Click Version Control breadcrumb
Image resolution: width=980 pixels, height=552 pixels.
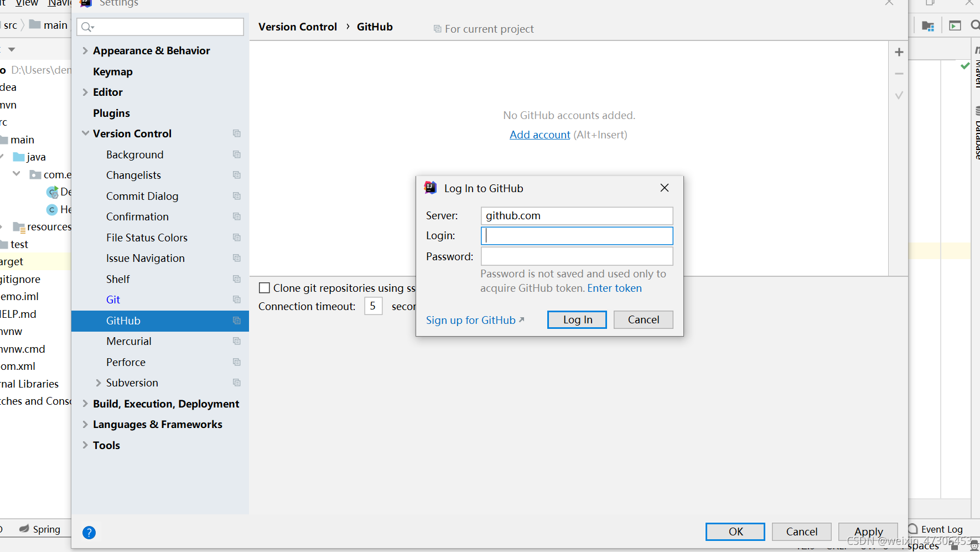(x=298, y=27)
